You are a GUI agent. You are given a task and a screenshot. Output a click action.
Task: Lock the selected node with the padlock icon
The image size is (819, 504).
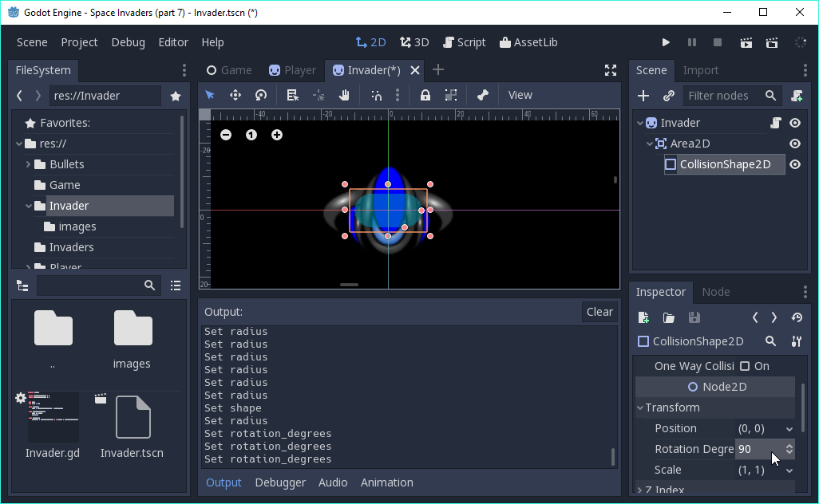click(x=425, y=95)
